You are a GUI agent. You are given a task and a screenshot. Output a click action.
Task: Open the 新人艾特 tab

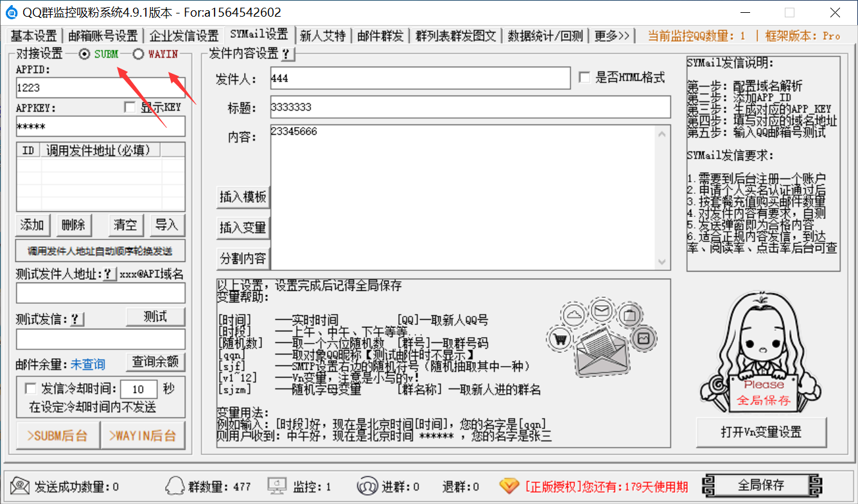tap(323, 36)
